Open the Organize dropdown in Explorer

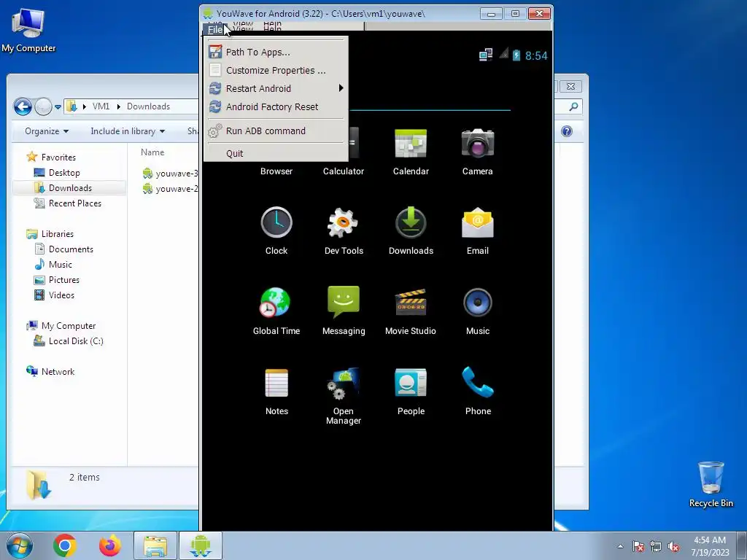pyautogui.click(x=47, y=131)
